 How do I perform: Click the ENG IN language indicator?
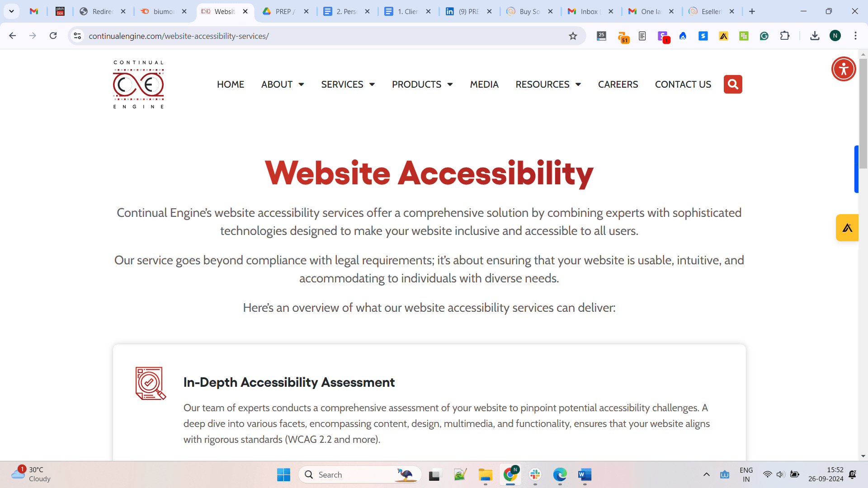pyautogui.click(x=746, y=474)
